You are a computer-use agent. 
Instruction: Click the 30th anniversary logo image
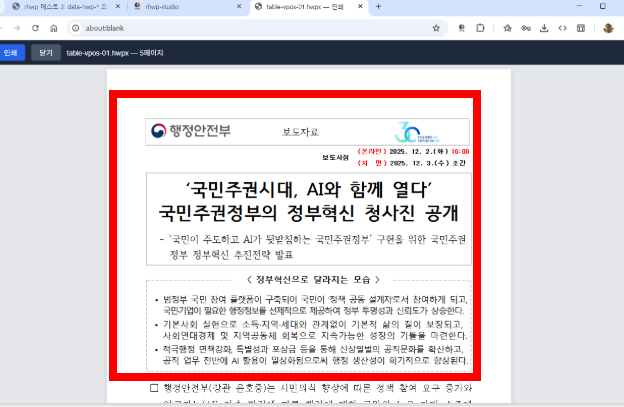[x=417, y=132]
